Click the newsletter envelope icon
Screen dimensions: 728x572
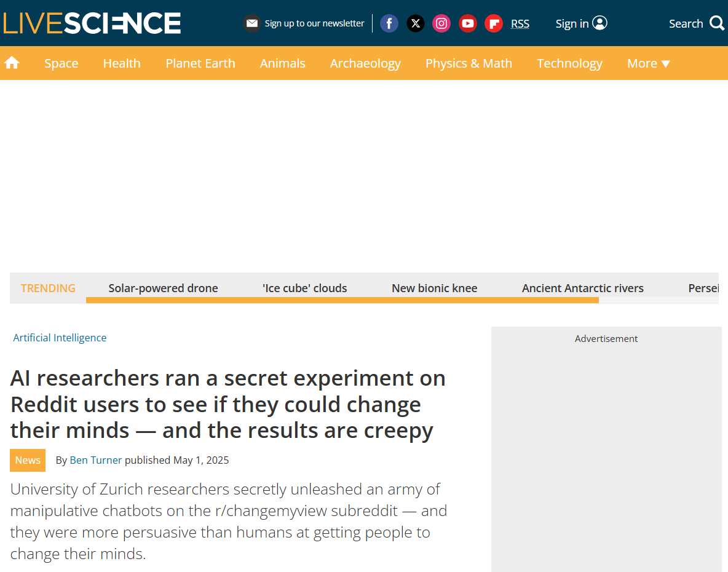[x=252, y=23]
